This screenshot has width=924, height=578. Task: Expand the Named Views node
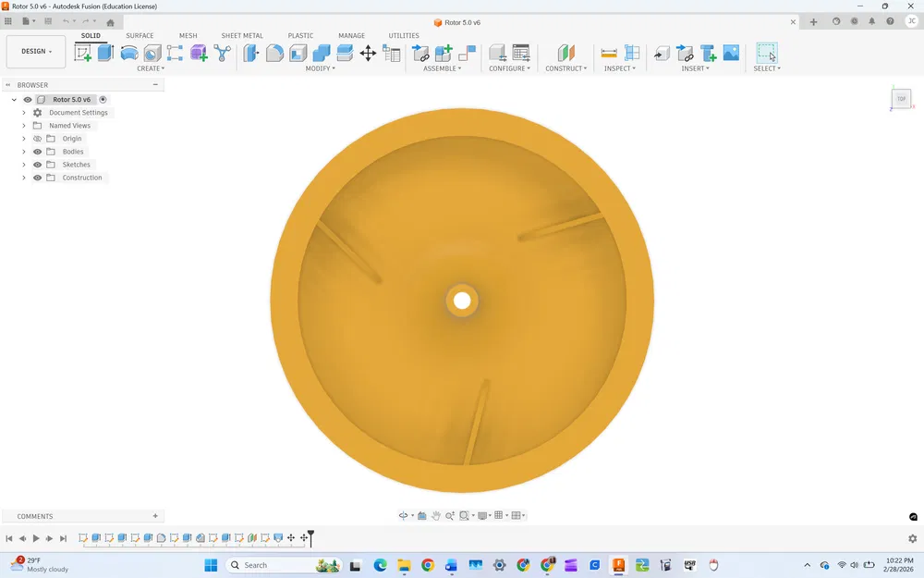pos(24,126)
